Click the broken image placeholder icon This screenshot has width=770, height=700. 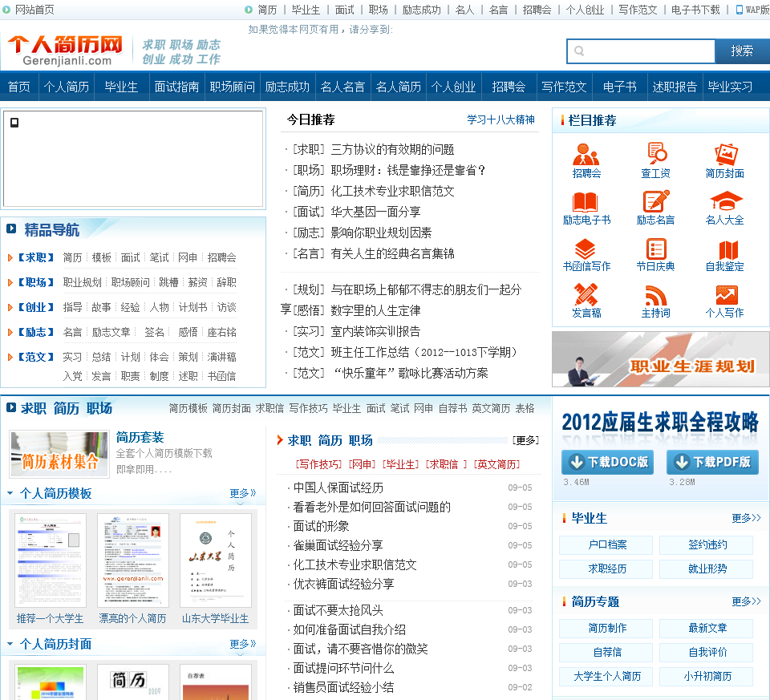(14, 122)
